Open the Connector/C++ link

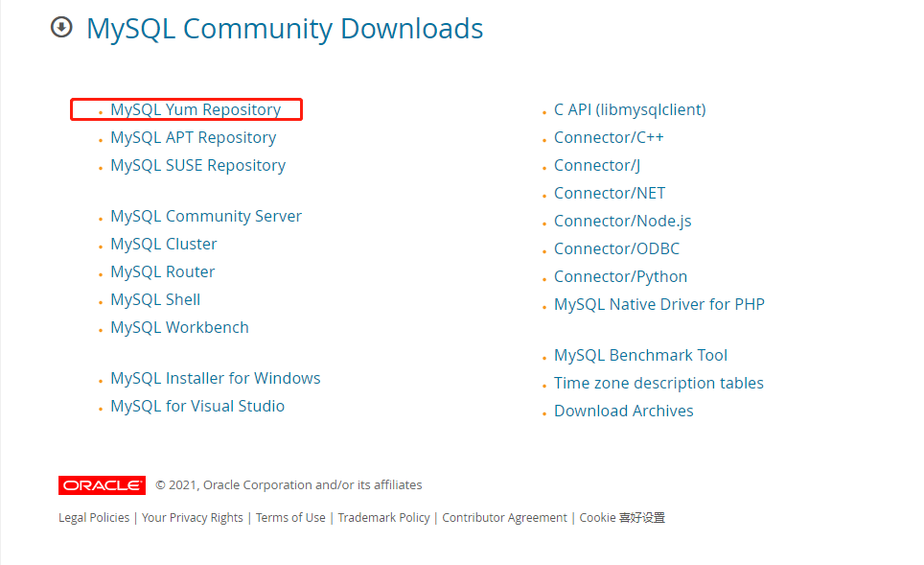(x=609, y=137)
